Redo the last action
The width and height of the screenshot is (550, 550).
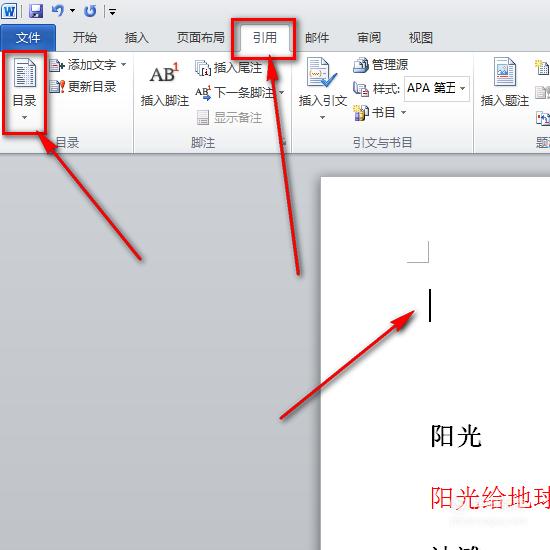pyautogui.click(x=90, y=11)
